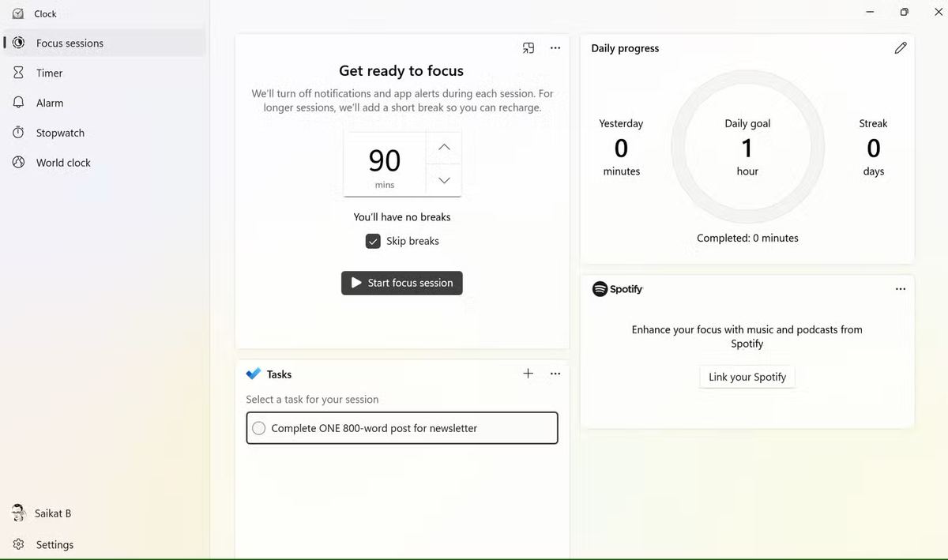Select the Stopwatch tool

point(59,132)
